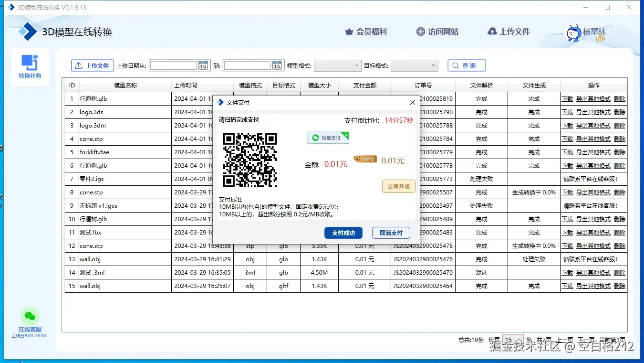Screen dimensions: 644x363
Task: Click 删除 link for row 6 行道树.glb
Action: tap(620, 166)
